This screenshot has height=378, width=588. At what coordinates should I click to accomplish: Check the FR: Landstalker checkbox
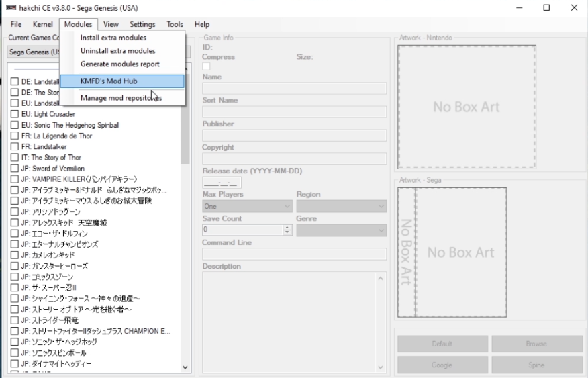(x=15, y=146)
